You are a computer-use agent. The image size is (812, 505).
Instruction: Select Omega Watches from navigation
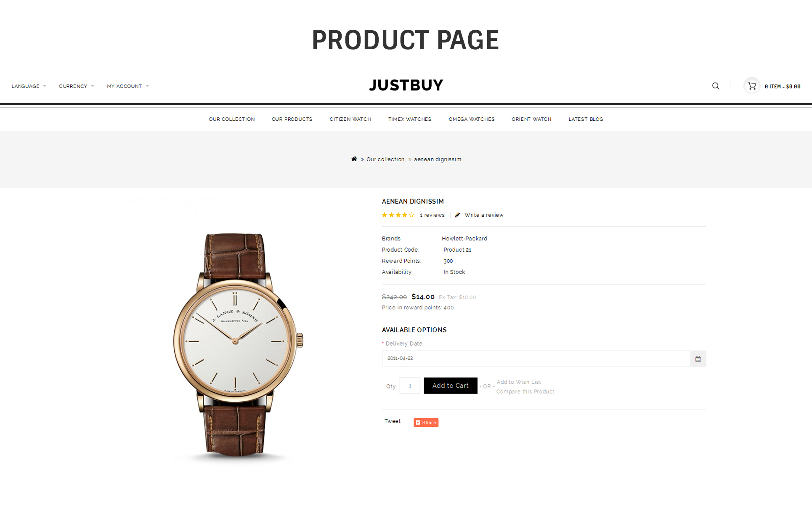472,119
